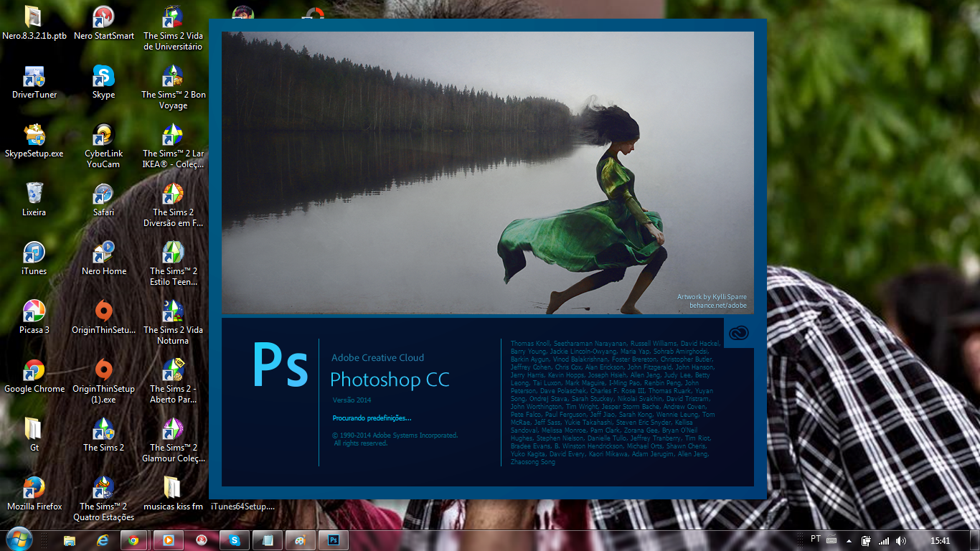This screenshot has height=551, width=980.
Task: Click the behance.net/adobe credit text
Action: [718, 306]
